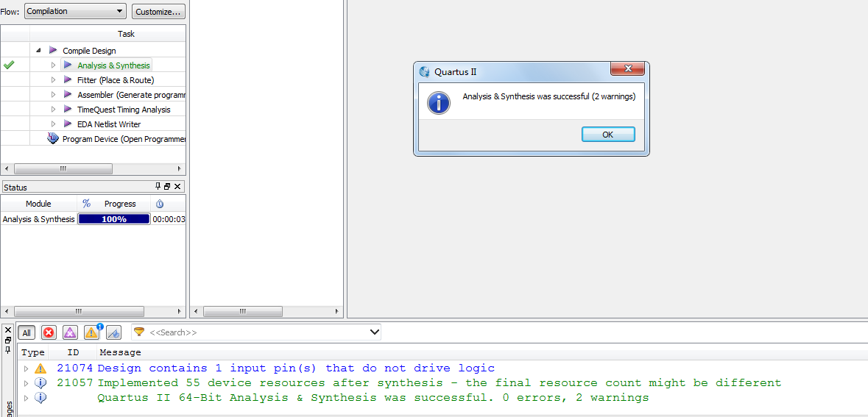Expand info message 21057
Viewport: 868px width, 417px height.
[x=26, y=382]
